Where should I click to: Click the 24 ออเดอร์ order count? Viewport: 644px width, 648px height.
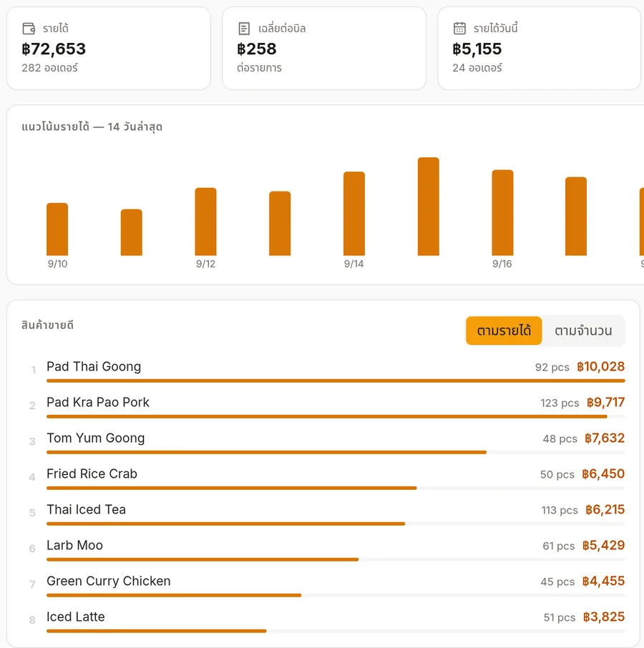coord(477,68)
